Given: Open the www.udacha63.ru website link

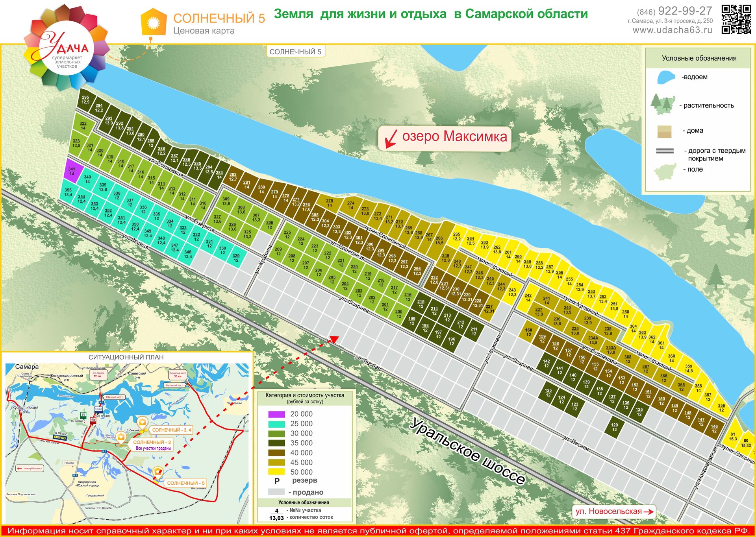Looking at the screenshot, I should (x=673, y=30).
